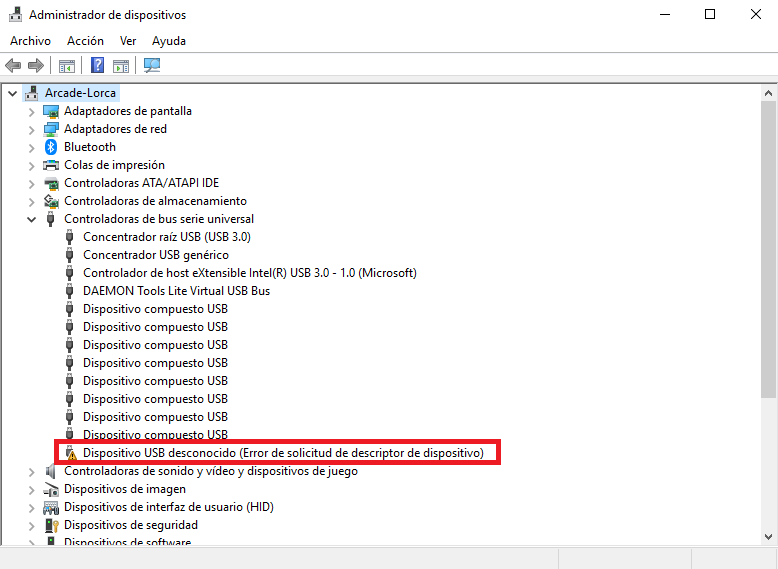Click the speaker icon of Controladoras de sonido
This screenshot has width=778, height=569.
pyautogui.click(x=50, y=471)
